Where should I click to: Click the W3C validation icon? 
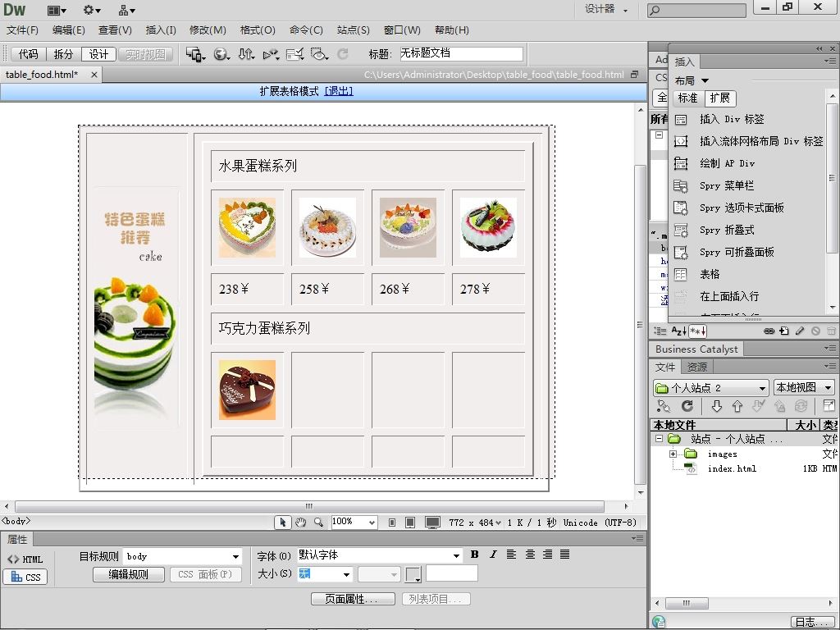[x=271, y=54]
